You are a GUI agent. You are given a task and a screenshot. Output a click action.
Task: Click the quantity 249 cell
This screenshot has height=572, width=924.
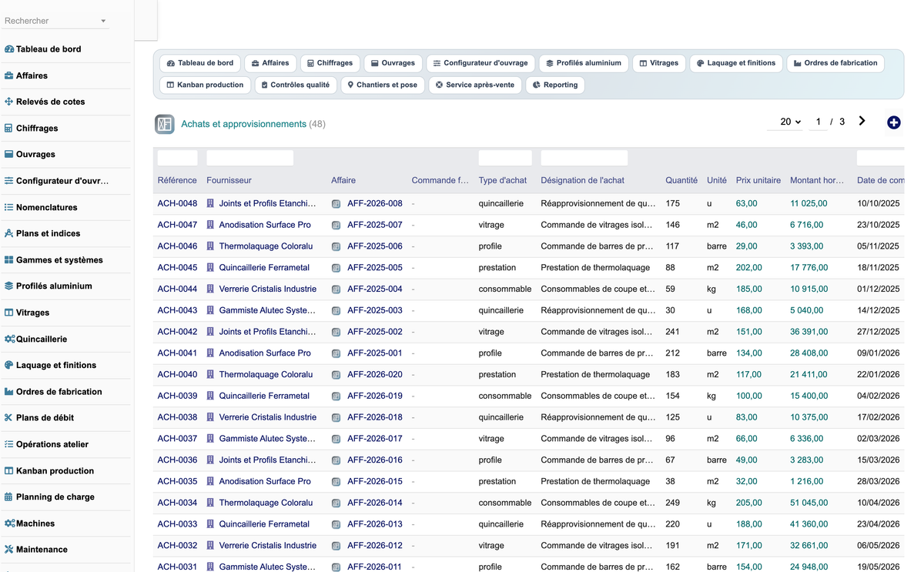tap(673, 503)
